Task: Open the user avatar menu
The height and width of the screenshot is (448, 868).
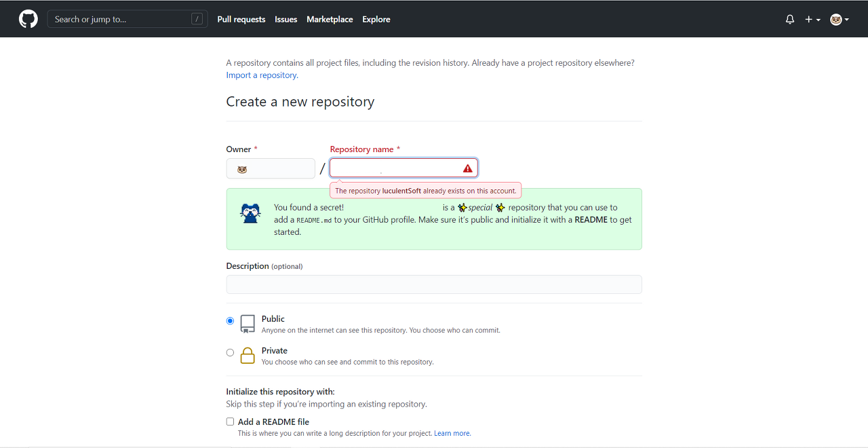Action: [840, 20]
